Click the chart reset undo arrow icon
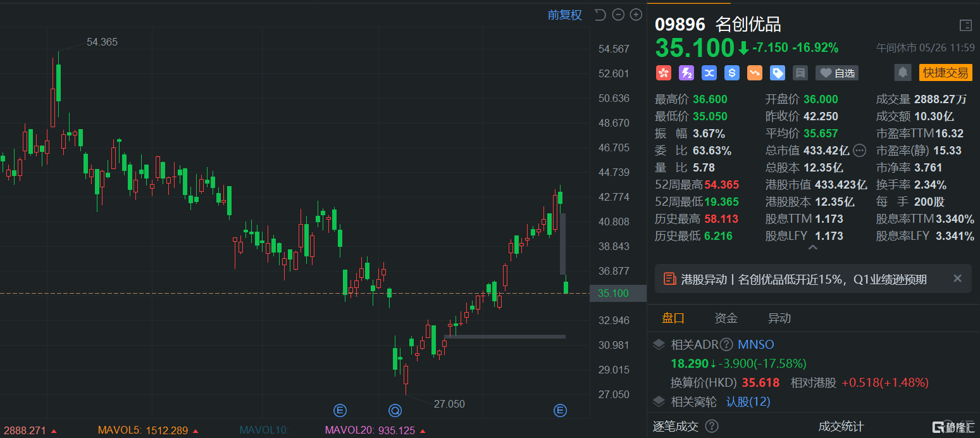 [x=600, y=15]
